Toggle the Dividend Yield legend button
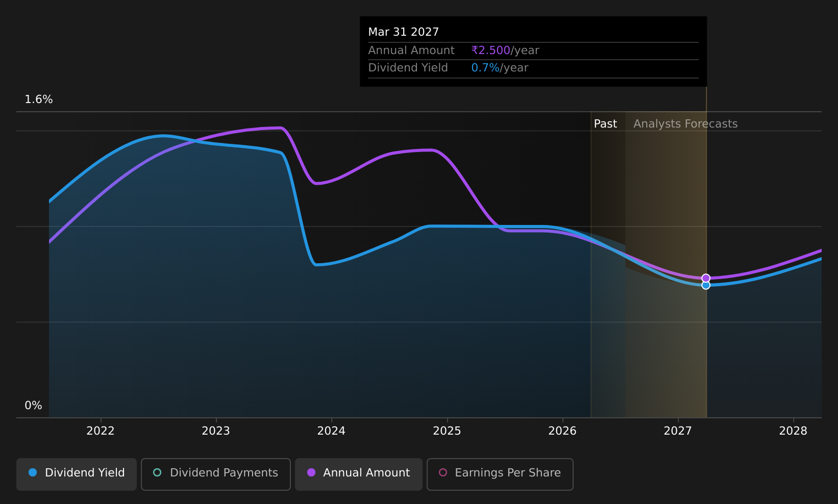The image size is (838, 504). (77, 474)
